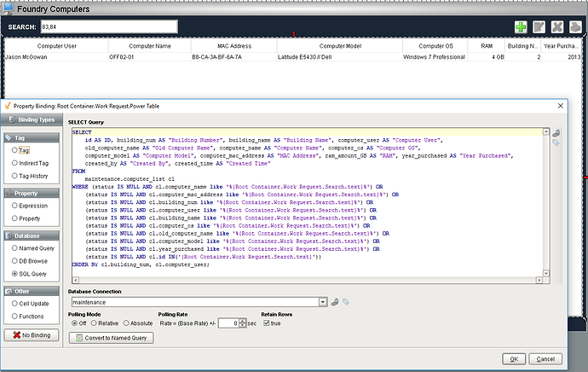The height and width of the screenshot is (372, 588).
Task: Click the green plus add computer icon
Action: click(x=521, y=27)
